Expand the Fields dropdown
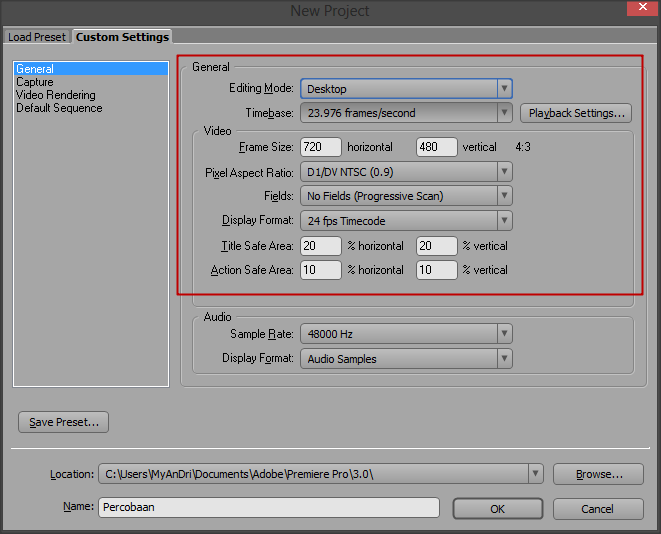 click(406, 196)
